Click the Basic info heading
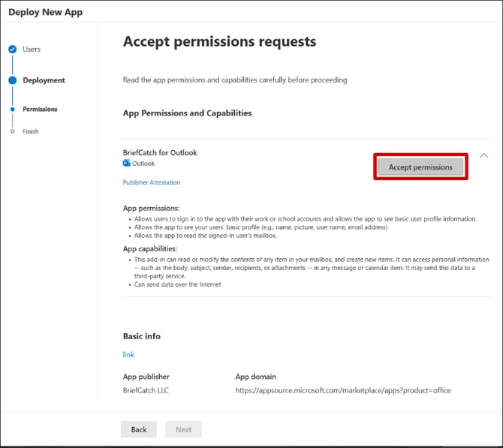The image size is (503, 448). 142,336
